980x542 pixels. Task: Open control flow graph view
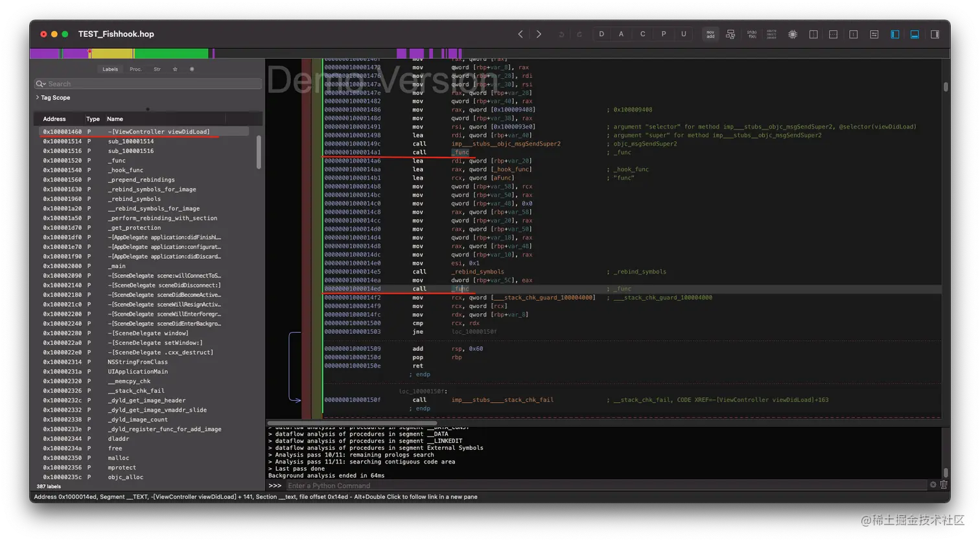730,34
